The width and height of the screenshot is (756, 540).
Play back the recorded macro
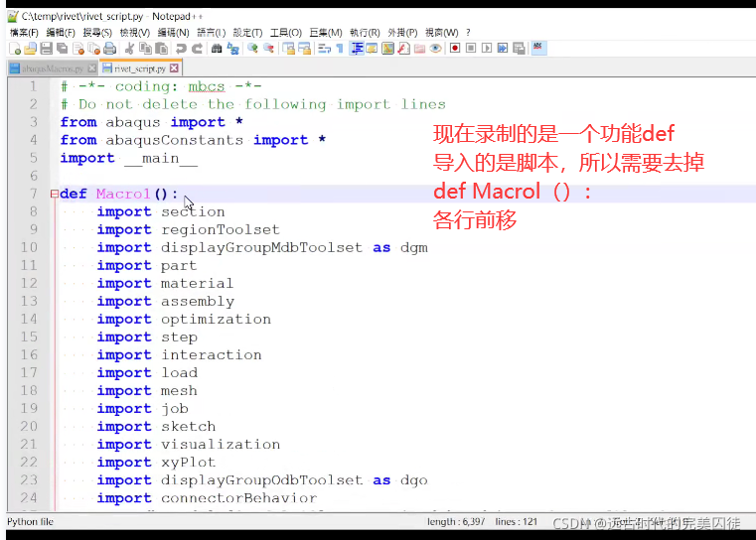pyautogui.click(x=487, y=49)
